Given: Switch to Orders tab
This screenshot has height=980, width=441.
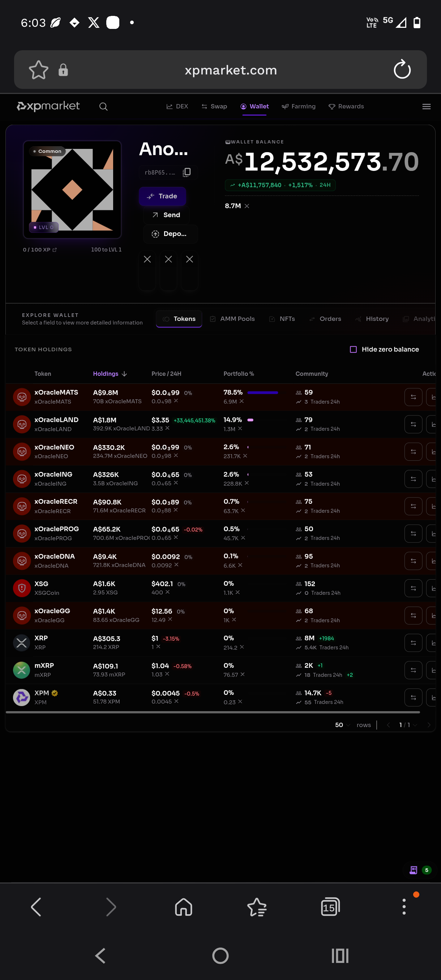Looking at the screenshot, I should 325,319.
